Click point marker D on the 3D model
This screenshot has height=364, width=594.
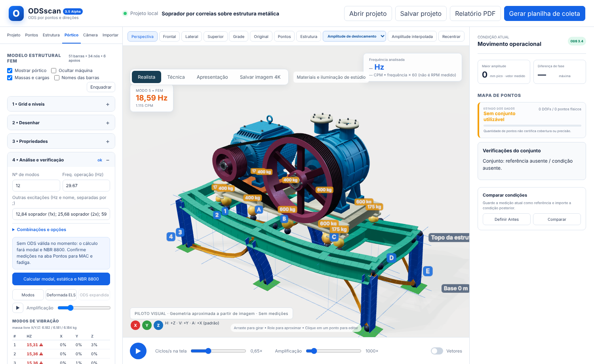[391, 258]
